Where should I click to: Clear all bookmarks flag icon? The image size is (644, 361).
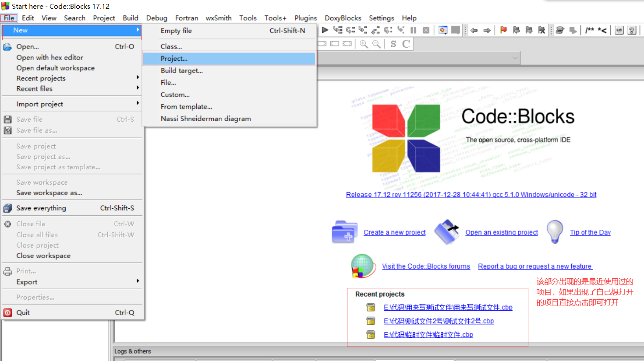click(541, 30)
